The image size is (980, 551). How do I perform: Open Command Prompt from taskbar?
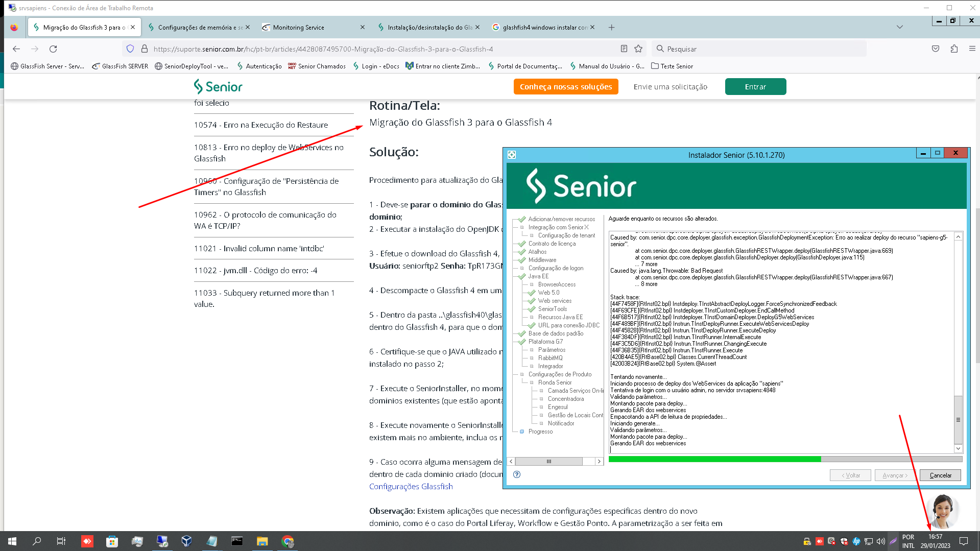237,541
